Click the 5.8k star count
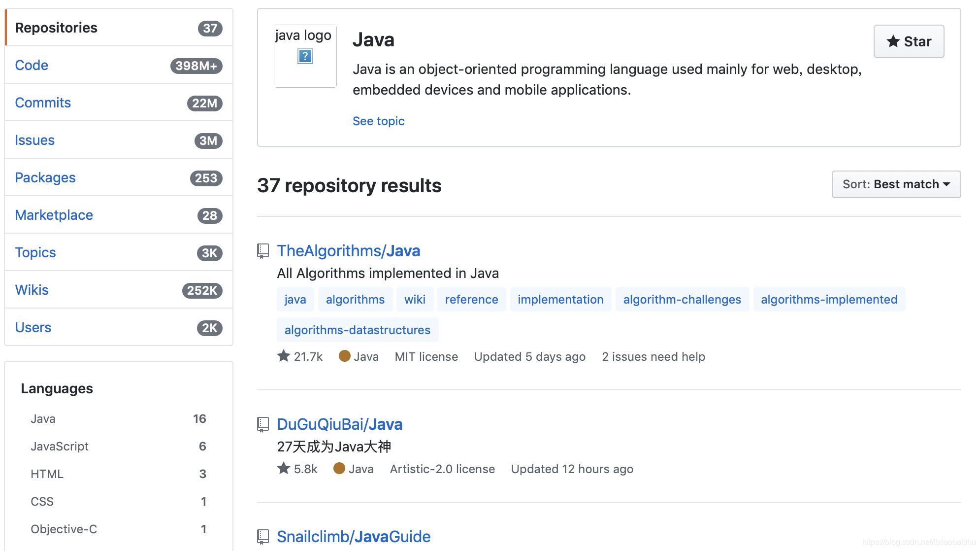980x551 pixels. 306,469
